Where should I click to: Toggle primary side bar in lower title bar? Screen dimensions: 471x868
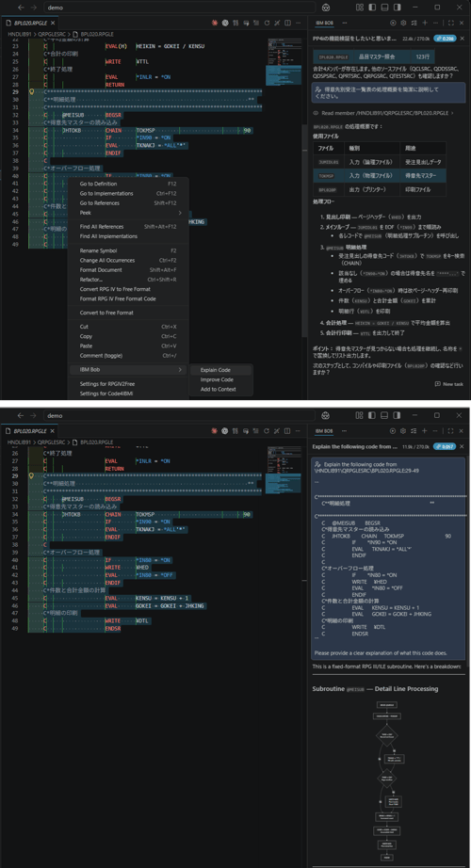[372, 414]
